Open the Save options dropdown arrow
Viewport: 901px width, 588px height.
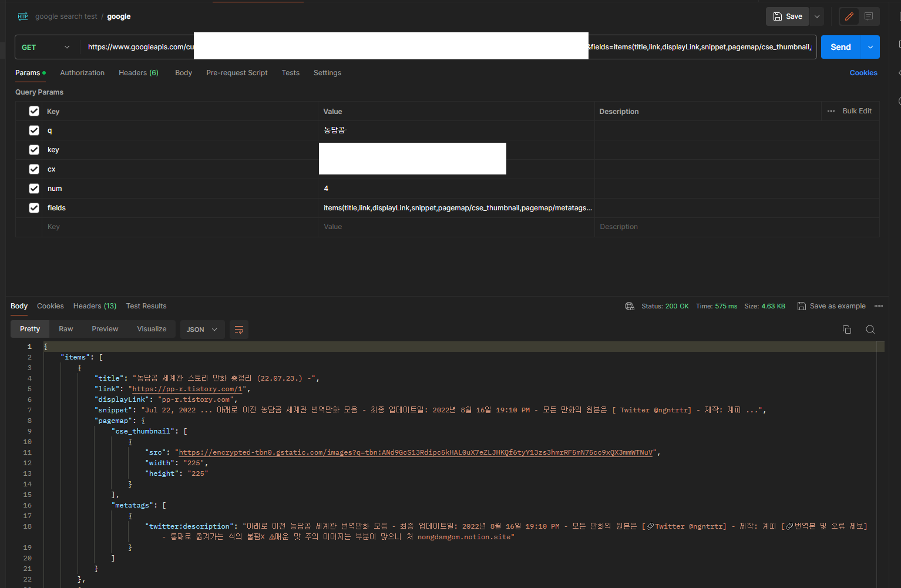tap(817, 16)
